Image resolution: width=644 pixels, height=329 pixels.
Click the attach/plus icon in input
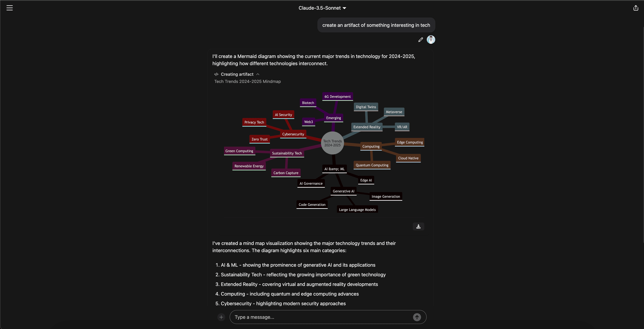pos(221,317)
